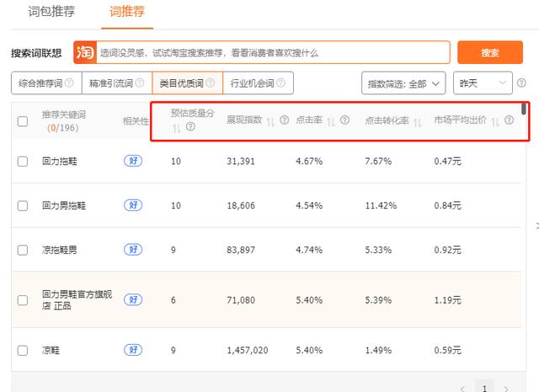539x392 pixels.
Task: Open help icon beside 点击率
Action: point(344,119)
